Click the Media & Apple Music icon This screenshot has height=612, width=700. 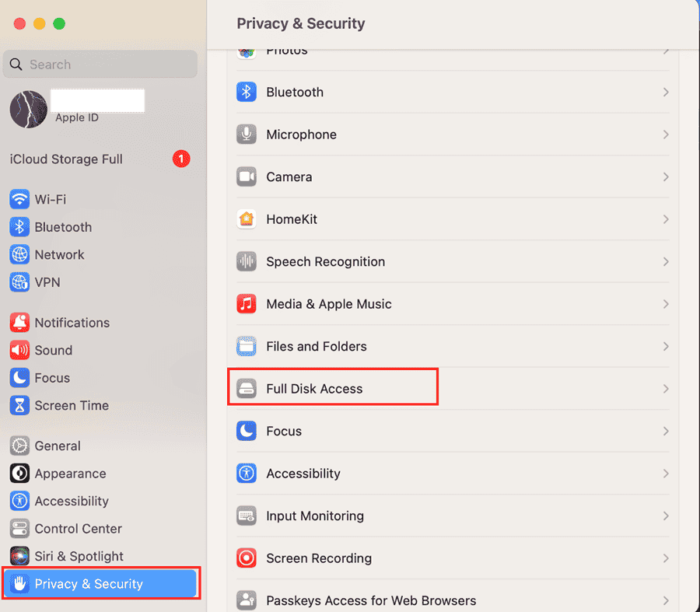(247, 304)
